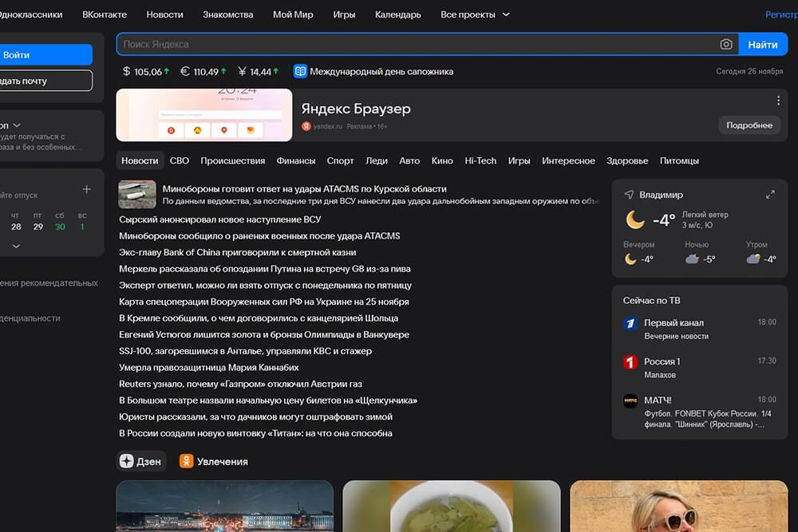Expand the Все проекты dropdown

click(x=475, y=14)
